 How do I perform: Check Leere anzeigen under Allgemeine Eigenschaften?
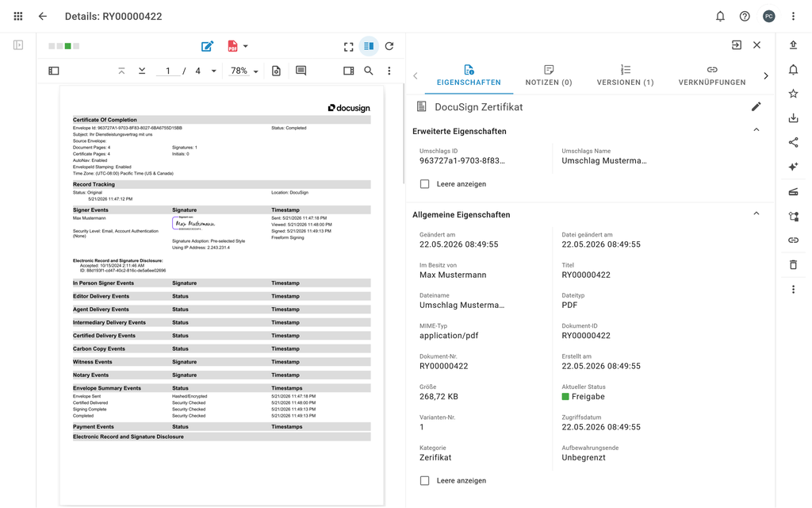coord(425,480)
